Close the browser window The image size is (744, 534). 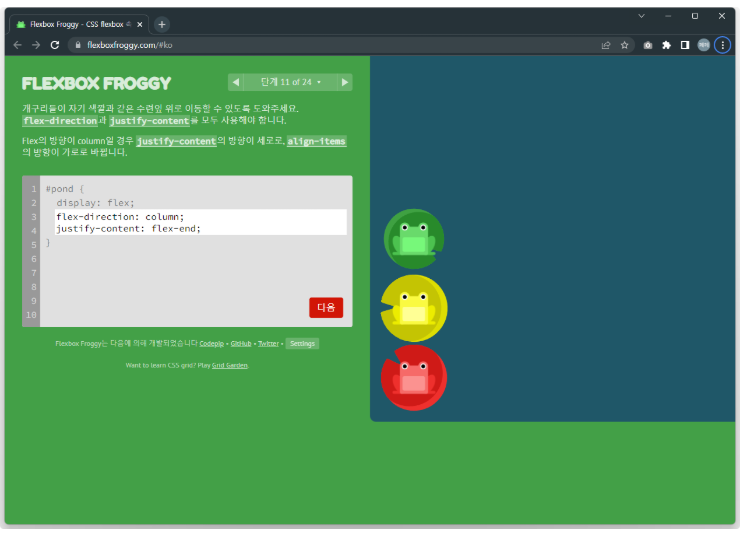[722, 16]
